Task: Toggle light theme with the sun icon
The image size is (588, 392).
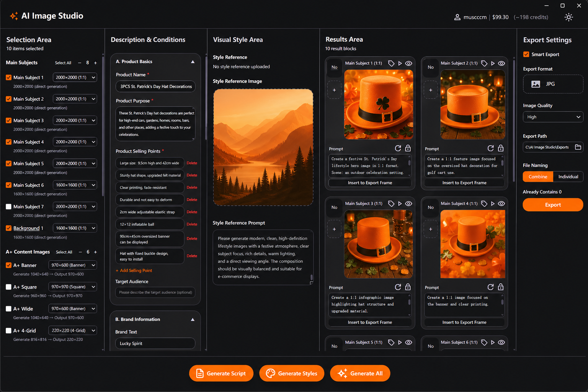Action: click(568, 17)
